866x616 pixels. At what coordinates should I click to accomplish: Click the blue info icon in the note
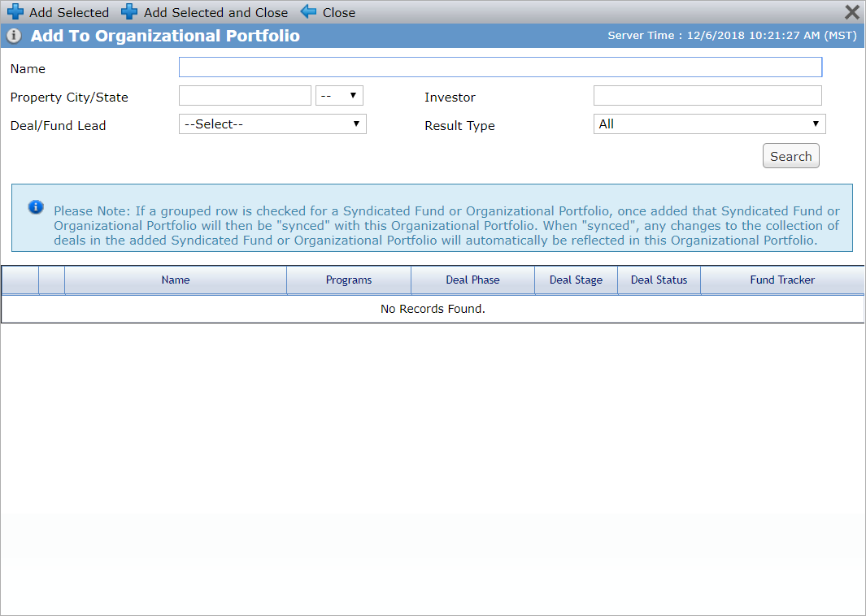point(36,207)
